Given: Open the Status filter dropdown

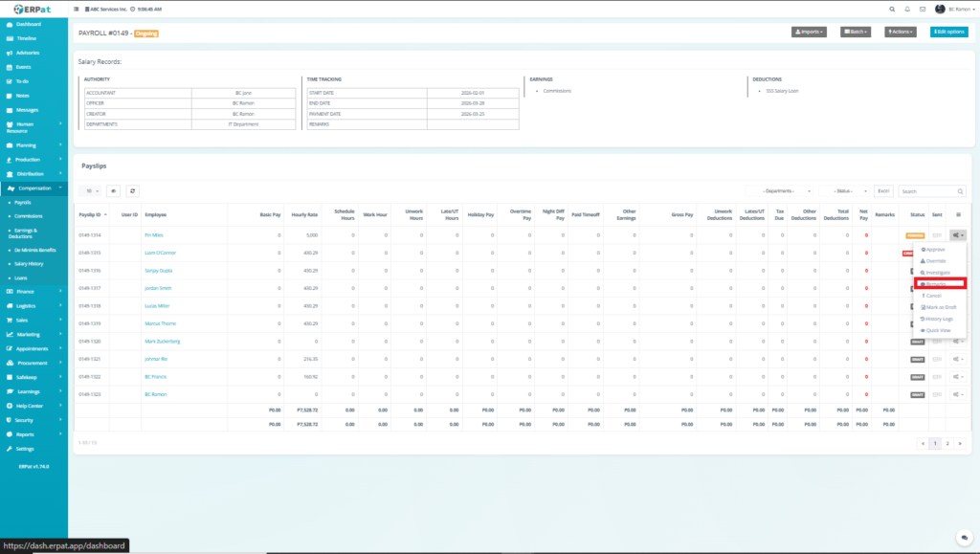Looking at the screenshot, I should pyautogui.click(x=843, y=191).
